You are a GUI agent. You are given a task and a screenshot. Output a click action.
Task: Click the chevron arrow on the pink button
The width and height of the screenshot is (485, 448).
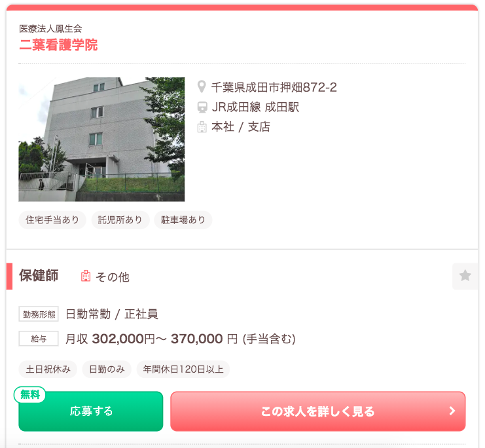452,411
